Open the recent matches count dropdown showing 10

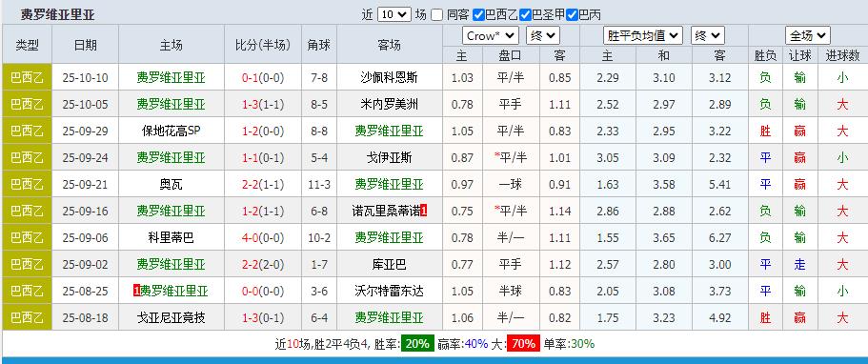tap(394, 14)
